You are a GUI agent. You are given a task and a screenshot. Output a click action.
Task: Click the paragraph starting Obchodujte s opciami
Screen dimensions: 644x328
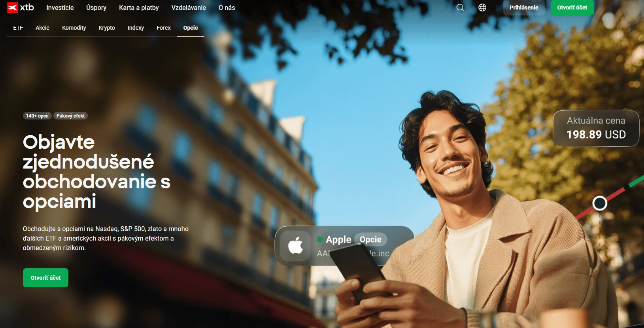pos(106,238)
